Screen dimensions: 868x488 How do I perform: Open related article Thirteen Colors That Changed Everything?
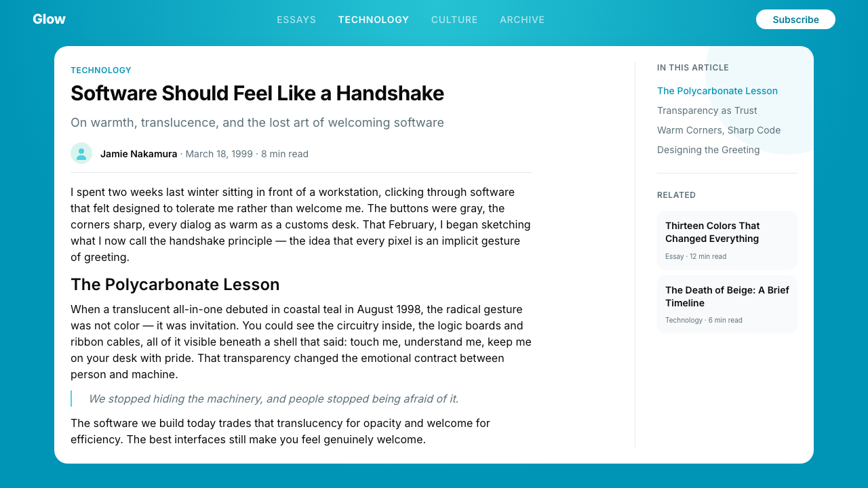pyautogui.click(x=727, y=241)
